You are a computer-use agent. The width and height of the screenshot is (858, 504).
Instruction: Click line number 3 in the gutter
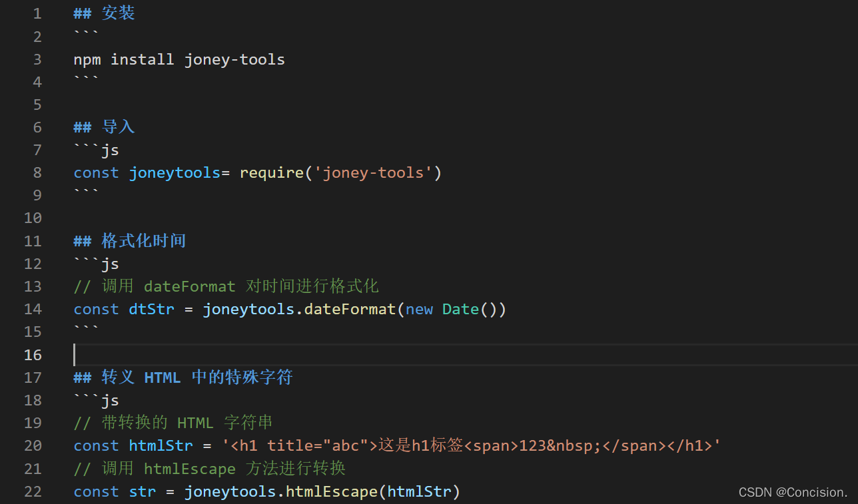(x=37, y=59)
